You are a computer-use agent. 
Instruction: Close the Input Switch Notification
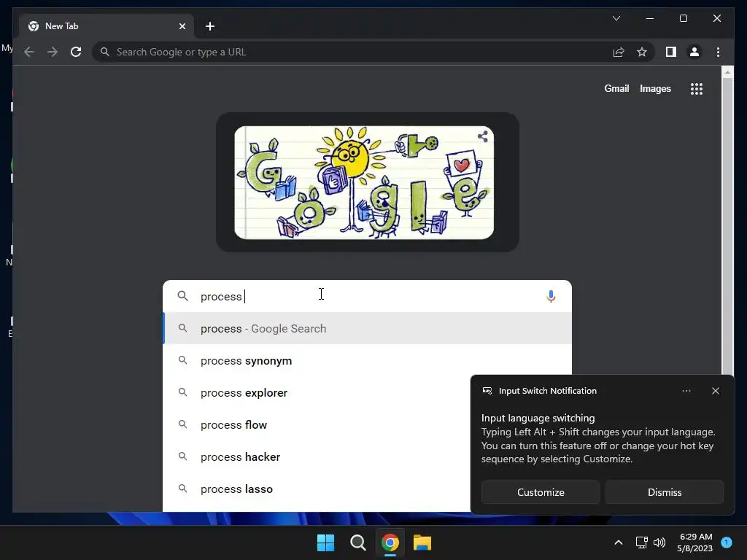(x=716, y=391)
